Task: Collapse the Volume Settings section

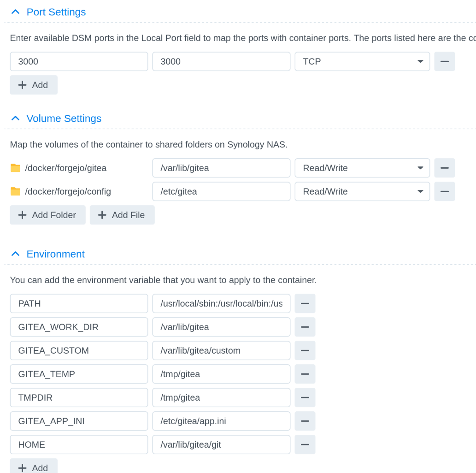Action: point(16,118)
